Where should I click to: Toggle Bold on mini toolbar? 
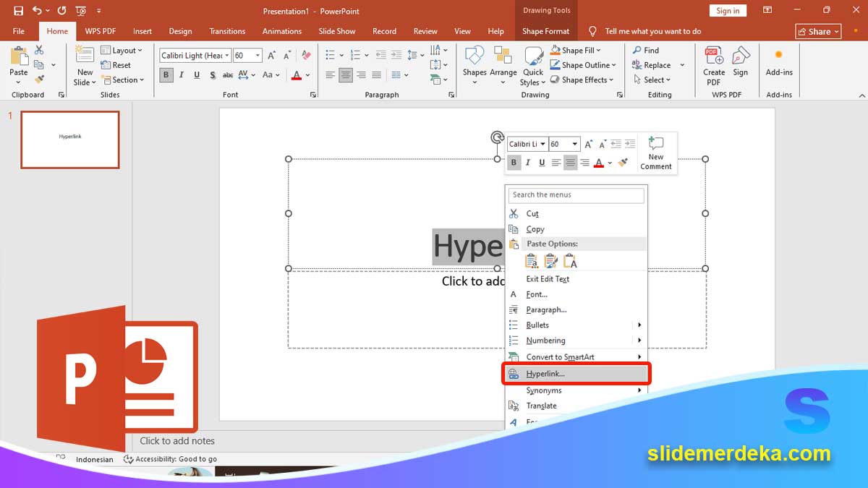click(514, 163)
